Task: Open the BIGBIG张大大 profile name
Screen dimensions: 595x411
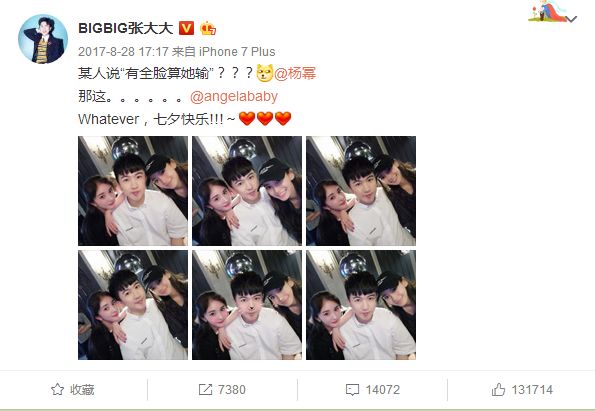Action: pos(126,28)
